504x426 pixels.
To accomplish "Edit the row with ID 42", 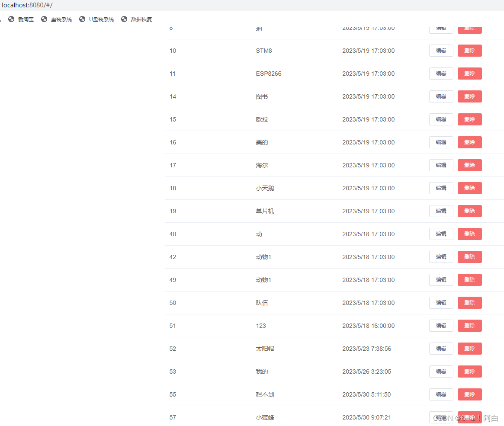I will tap(441, 257).
